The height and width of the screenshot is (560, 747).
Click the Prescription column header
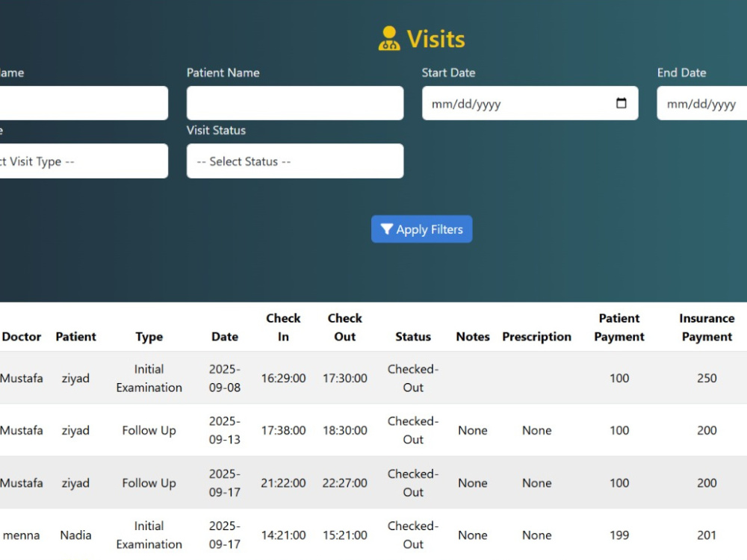536,337
